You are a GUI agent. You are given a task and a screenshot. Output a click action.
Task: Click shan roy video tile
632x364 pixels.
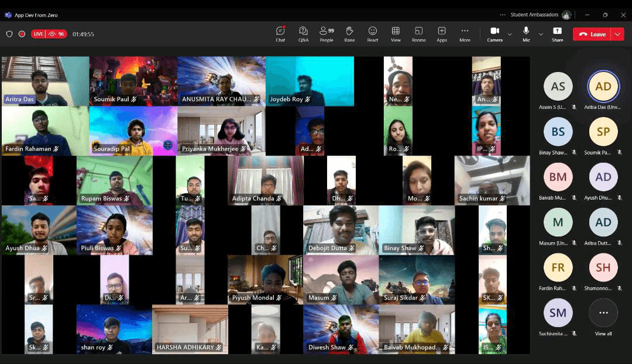point(115,329)
